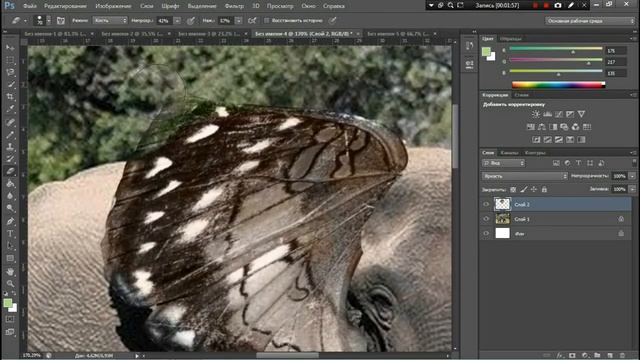The image size is (640, 360).
Task: Hide the Фон background layer
Action: point(486,233)
